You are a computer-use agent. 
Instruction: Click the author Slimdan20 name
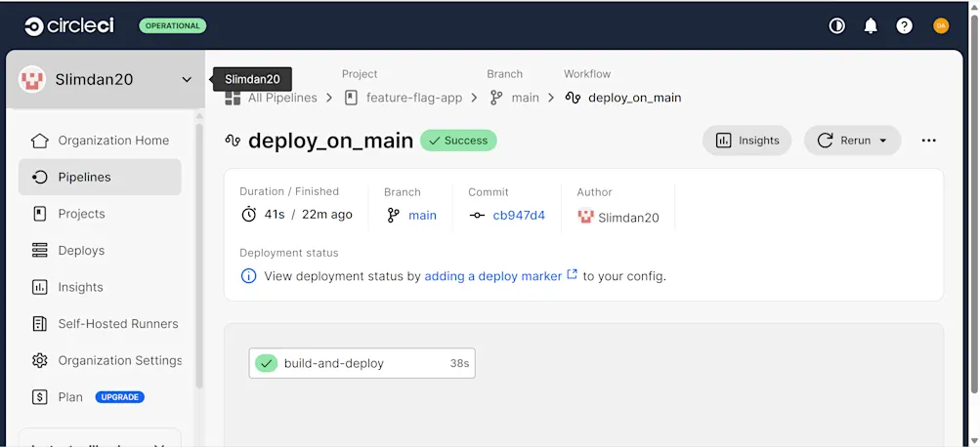(x=628, y=218)
